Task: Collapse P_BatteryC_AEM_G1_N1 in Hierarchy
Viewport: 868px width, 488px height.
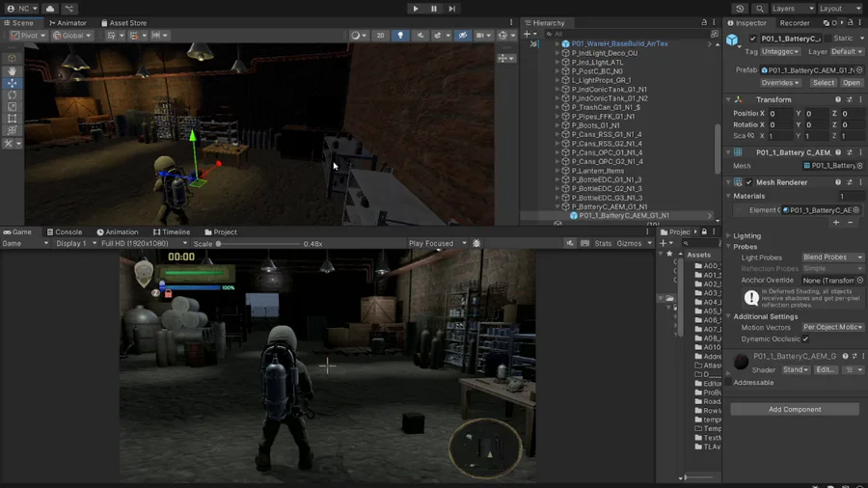Action: (x=557, y=206)
